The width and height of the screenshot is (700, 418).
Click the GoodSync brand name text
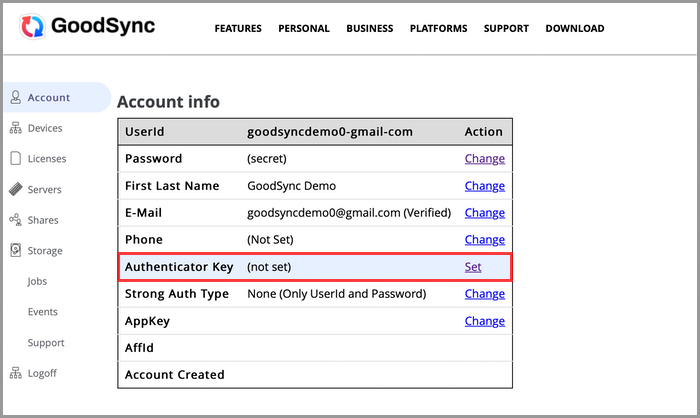click(x=103, y=26)
